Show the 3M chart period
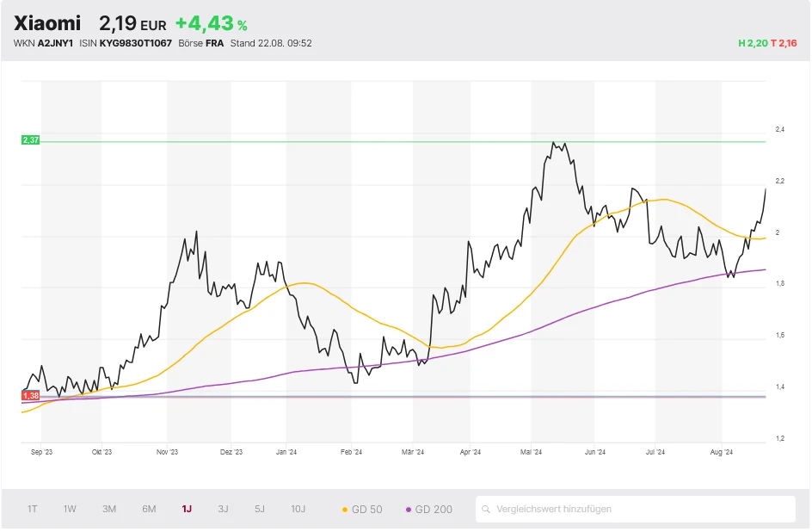 point(109,509)
